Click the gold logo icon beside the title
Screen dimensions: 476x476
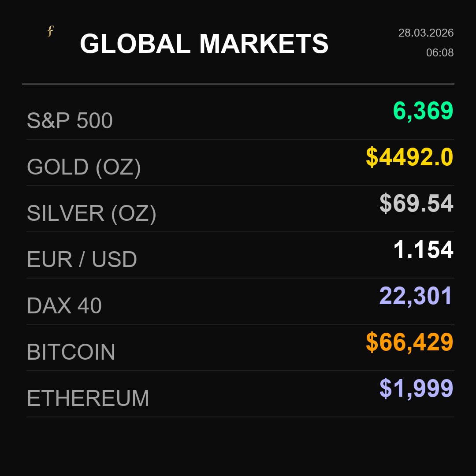click(50, 31)
